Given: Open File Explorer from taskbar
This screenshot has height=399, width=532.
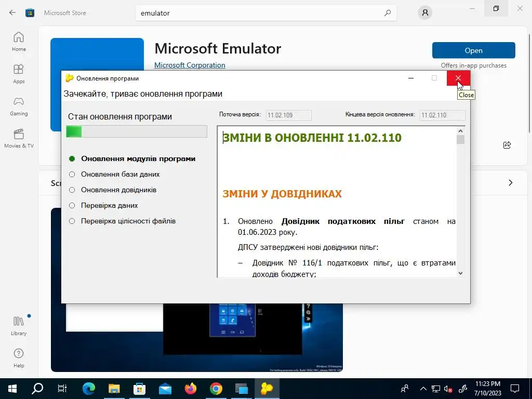Looking at the screenshot, I should (x=114, y=389).
